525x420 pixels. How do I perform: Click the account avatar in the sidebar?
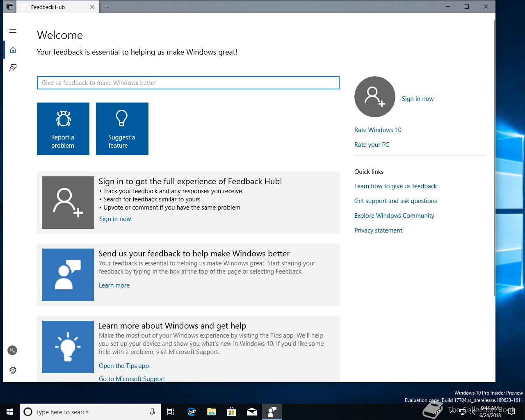click(12, 350)
